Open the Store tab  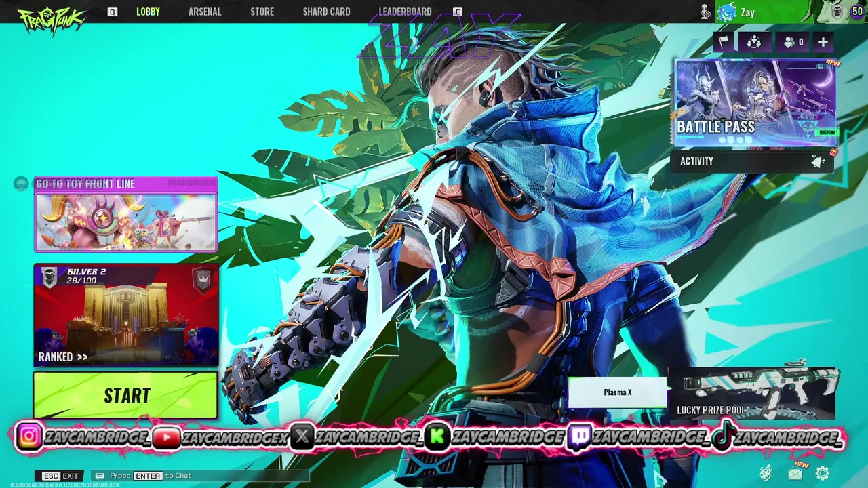262,12
